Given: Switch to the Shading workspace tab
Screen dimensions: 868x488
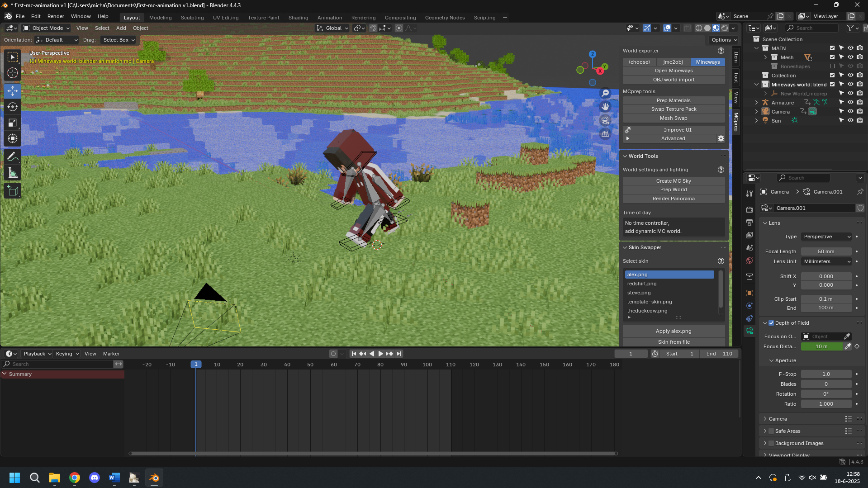Looking at the screenshot, I should 298,18.
